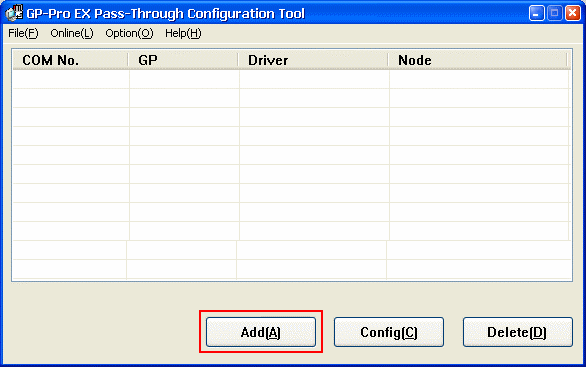This screenshot has width=586, height=367.
Task: Click the application icon in title bar
Action: pyautogui.click(x=14, y=13)
